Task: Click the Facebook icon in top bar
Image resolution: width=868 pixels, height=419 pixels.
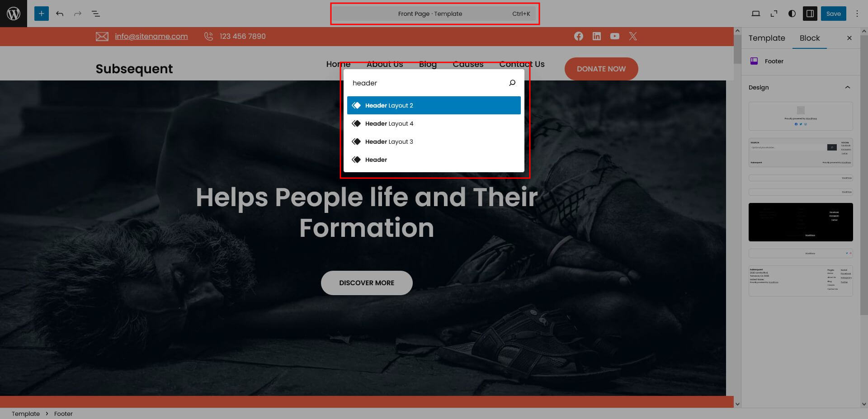Action: point(578,36)
